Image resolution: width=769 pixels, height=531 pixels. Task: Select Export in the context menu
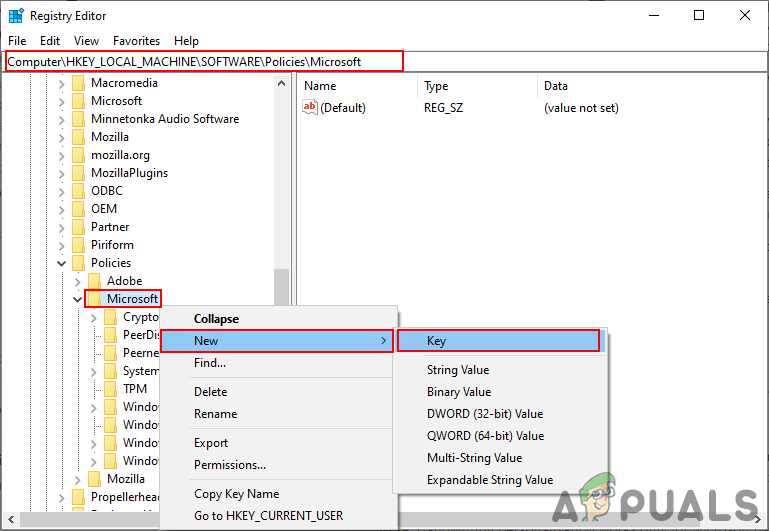pyautogui.click(x=278, y=443)
